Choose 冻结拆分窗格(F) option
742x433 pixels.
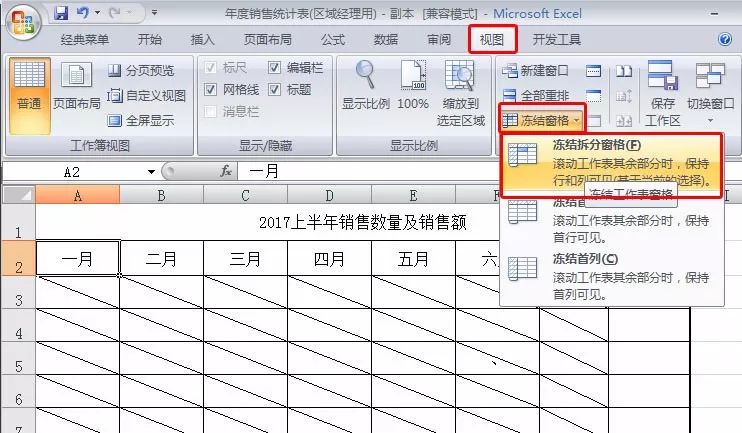point(611,164)
